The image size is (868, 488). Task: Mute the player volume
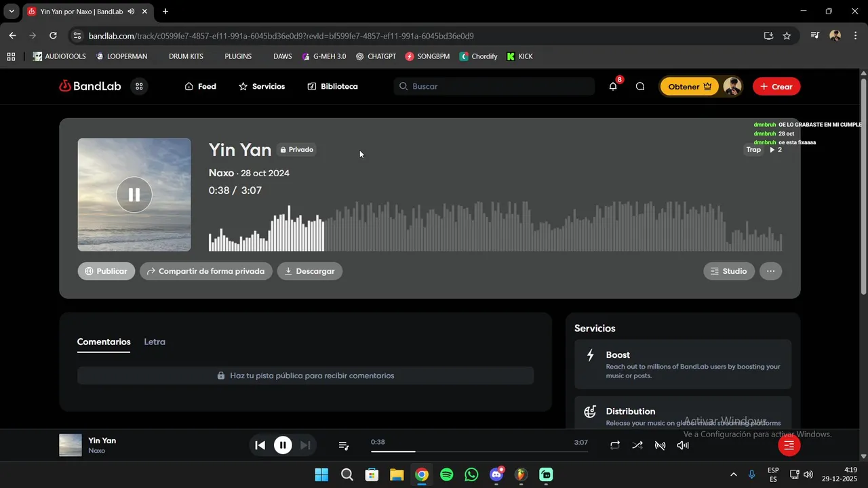point(683,445)
